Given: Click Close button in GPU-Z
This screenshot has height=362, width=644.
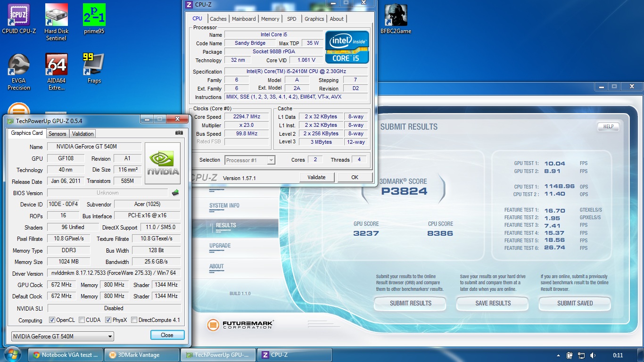Looking at the screenshot, I should click(167, 335).
